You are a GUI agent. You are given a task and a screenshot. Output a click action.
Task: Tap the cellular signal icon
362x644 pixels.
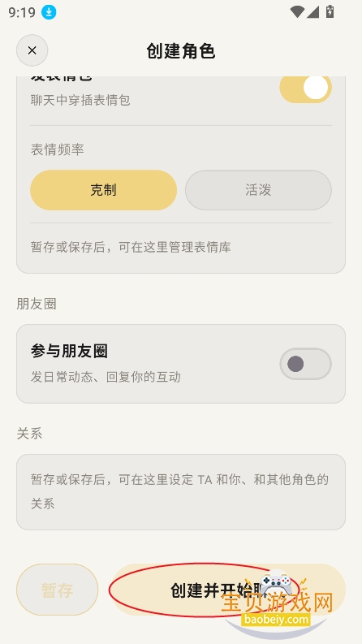point(312,12)
